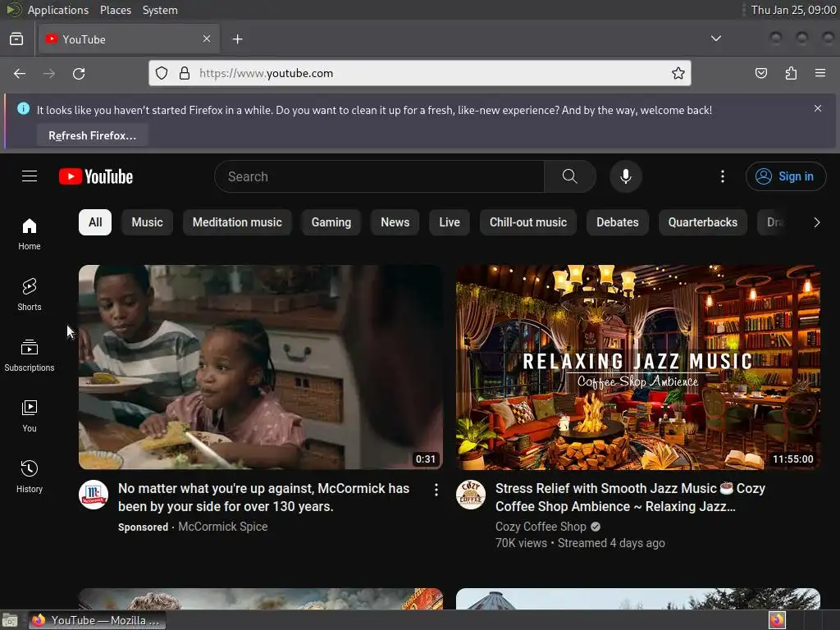Open the McCormick Spice sponsor link

tap(223, 527)
